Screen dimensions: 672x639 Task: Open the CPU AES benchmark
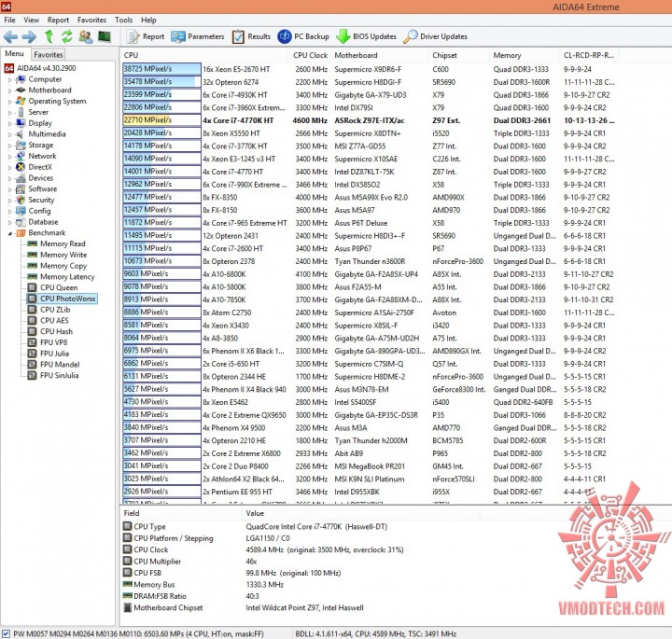48,320
